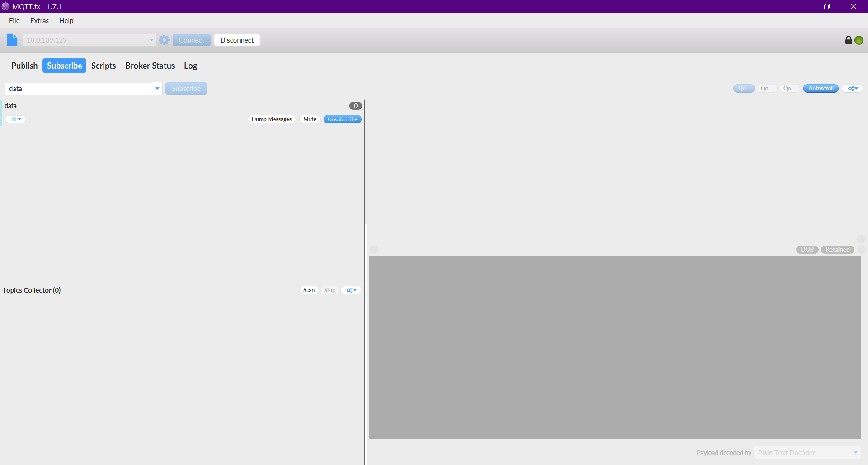The image size is (868, 465).
Task: Select the data subscription entry
Action: [x=182, y=113]
